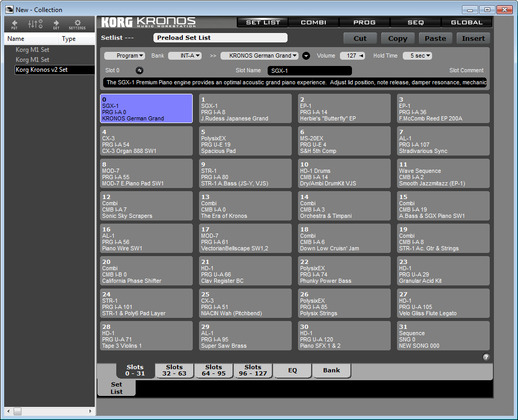Open the Slots 0 - 31 tab

click(x=135, y=370)
